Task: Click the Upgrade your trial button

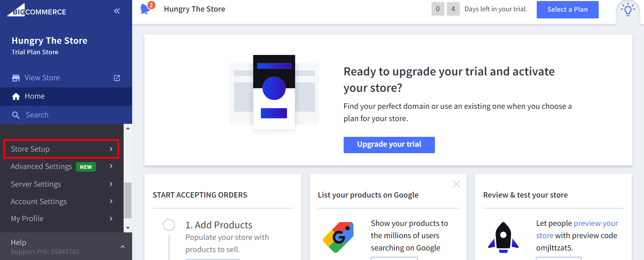Action: [389, 145]
